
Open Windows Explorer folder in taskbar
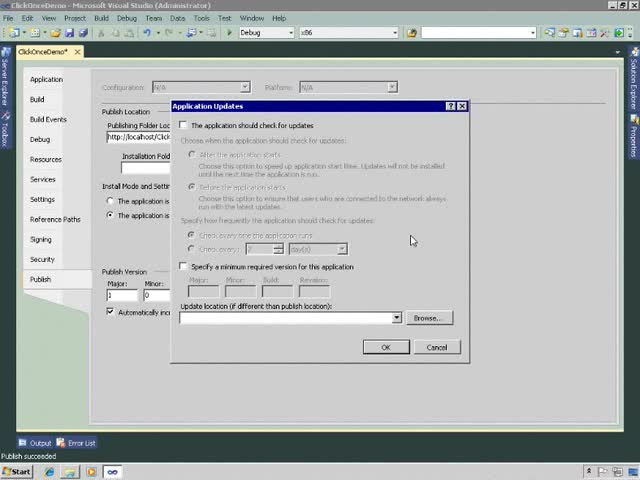coord(70,472)
